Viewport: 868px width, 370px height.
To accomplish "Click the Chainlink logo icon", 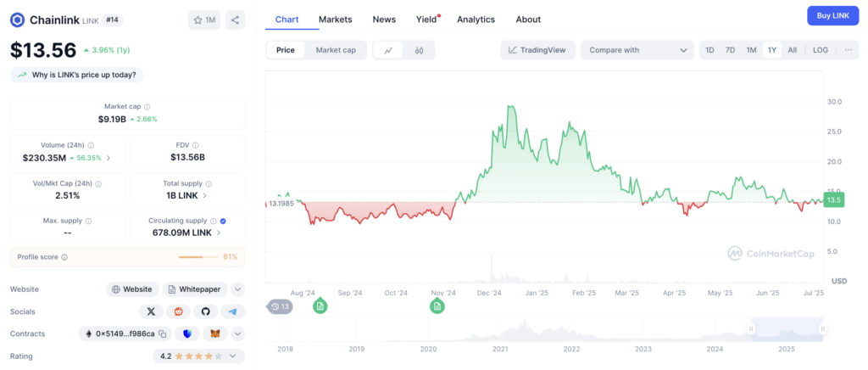I will [x=18, y=20].
